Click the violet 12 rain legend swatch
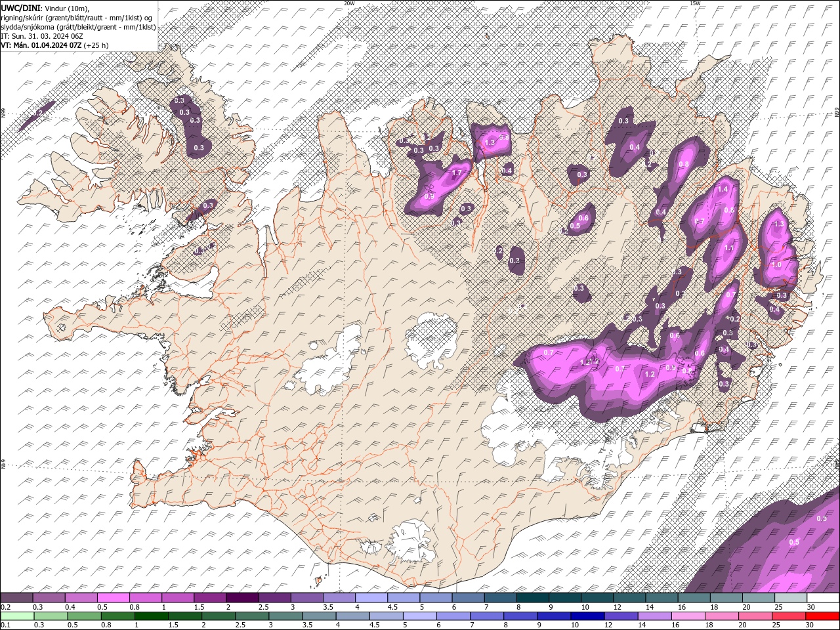Image resolution: width=840 pixels, height=630 pixels. (x=621, y=616)
